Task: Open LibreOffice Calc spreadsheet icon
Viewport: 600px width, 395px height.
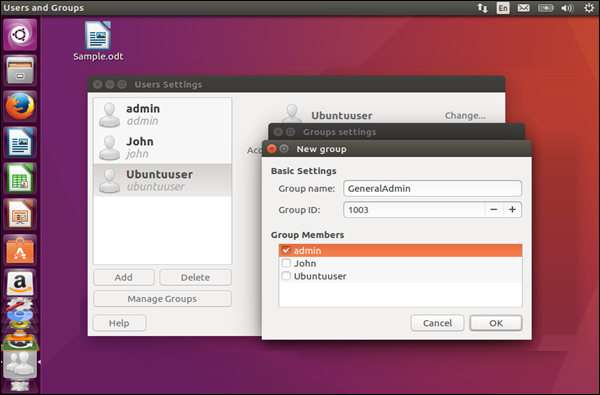Action: (x=20, y=178)
